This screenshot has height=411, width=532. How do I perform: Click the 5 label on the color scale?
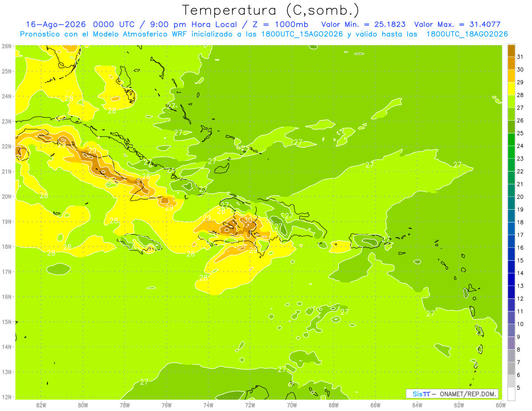[x=519, y=388]
